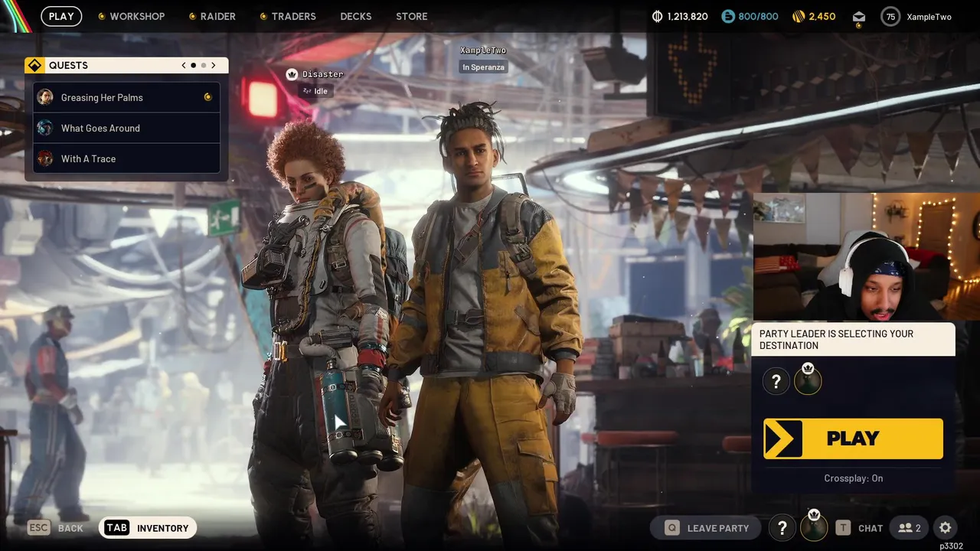
Task: Click the streamer webcam overlay
Action: (866, 257)
